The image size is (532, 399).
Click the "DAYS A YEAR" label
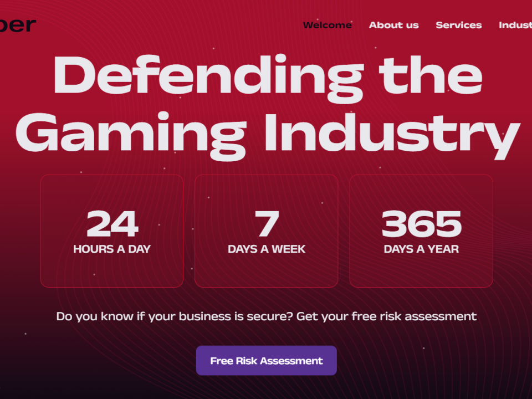click(x=421, y=249)
